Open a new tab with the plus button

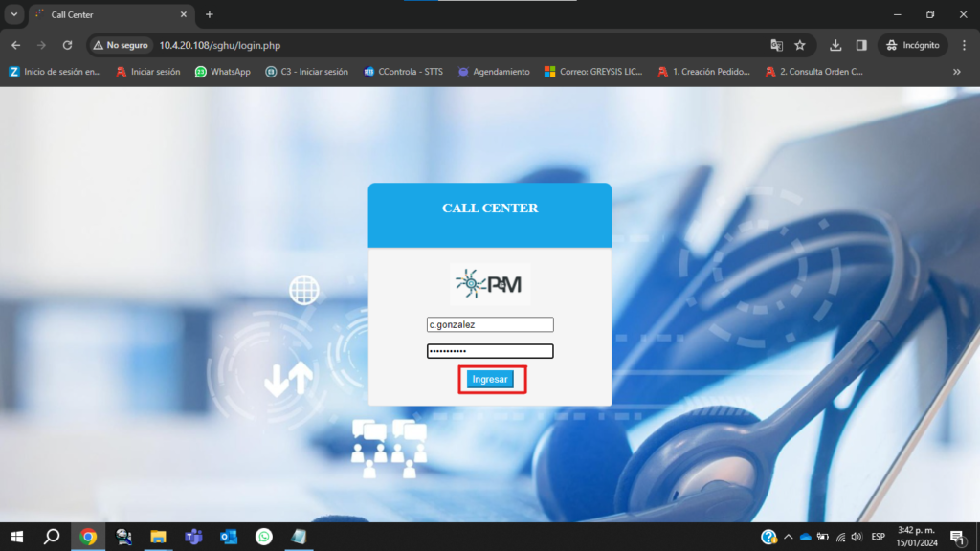coord(210,14)
